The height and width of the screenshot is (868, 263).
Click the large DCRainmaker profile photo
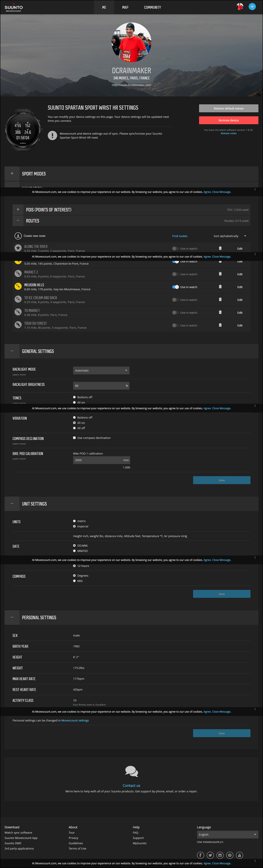[131, 43]
